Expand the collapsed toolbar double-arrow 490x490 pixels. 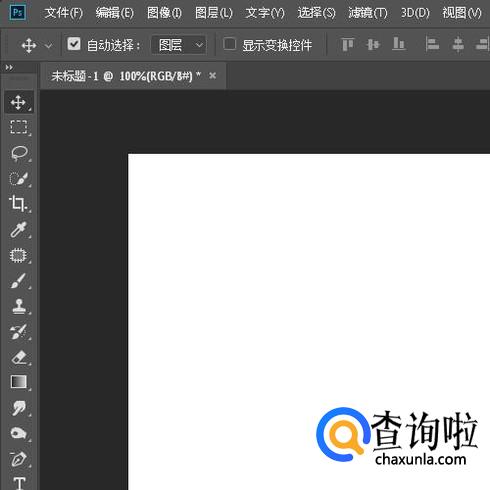pyautogui.click(x=9, y=68)
